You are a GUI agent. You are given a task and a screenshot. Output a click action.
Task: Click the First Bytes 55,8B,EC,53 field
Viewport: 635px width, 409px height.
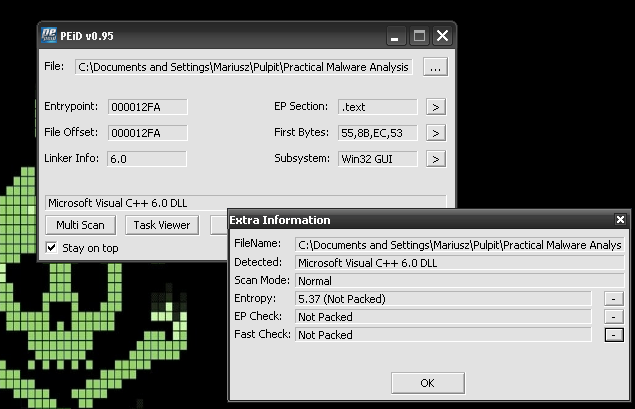pyautogui.click(x=377, y=133)
